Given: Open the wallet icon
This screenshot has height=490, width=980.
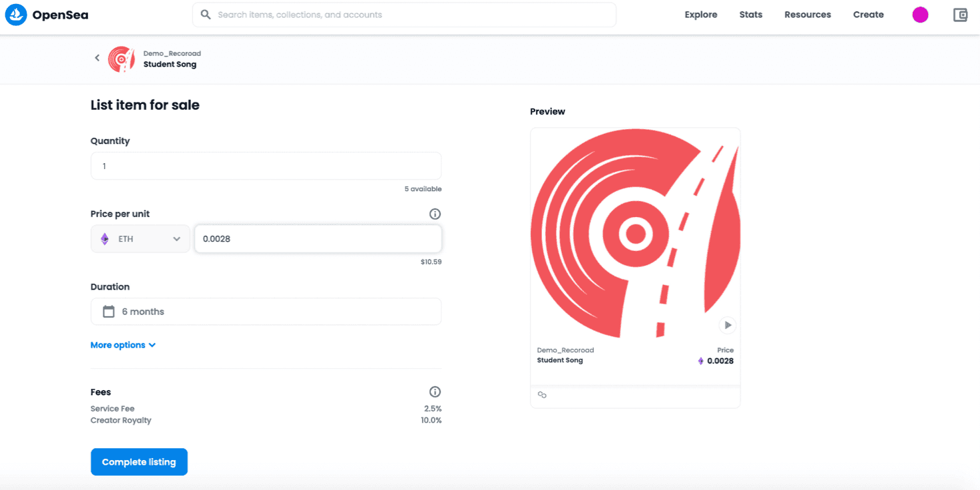Looking at the screenshot, I should [960, 15].
